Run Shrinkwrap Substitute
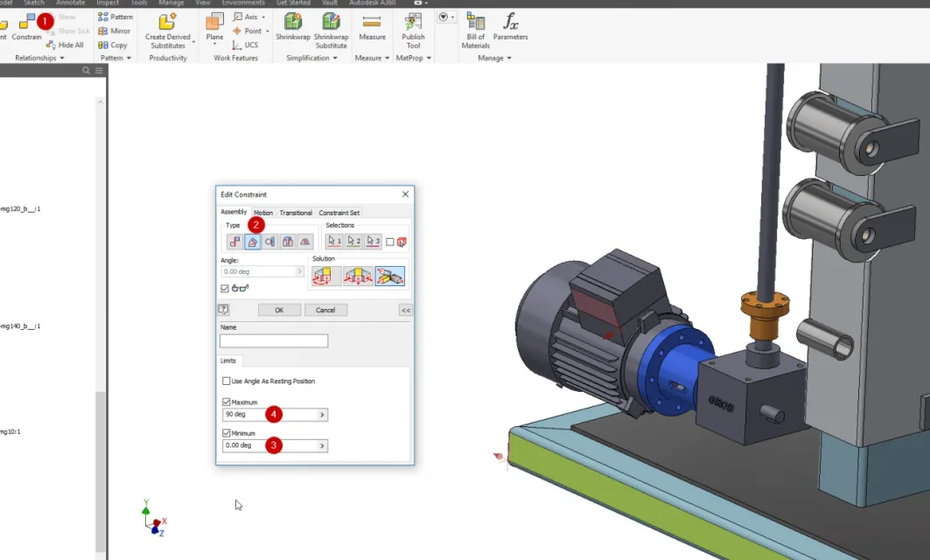This screenshot has height=560, width=930. [x=331, y=31]
